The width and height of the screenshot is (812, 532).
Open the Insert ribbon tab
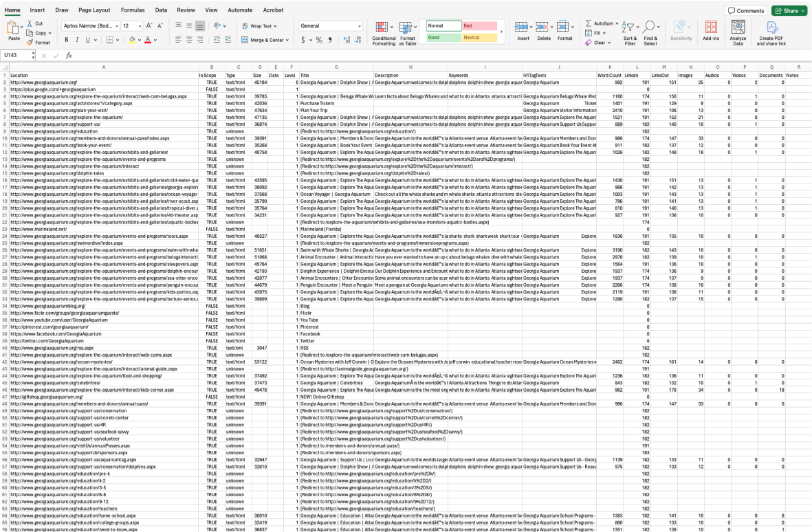(x=37, y=10)
